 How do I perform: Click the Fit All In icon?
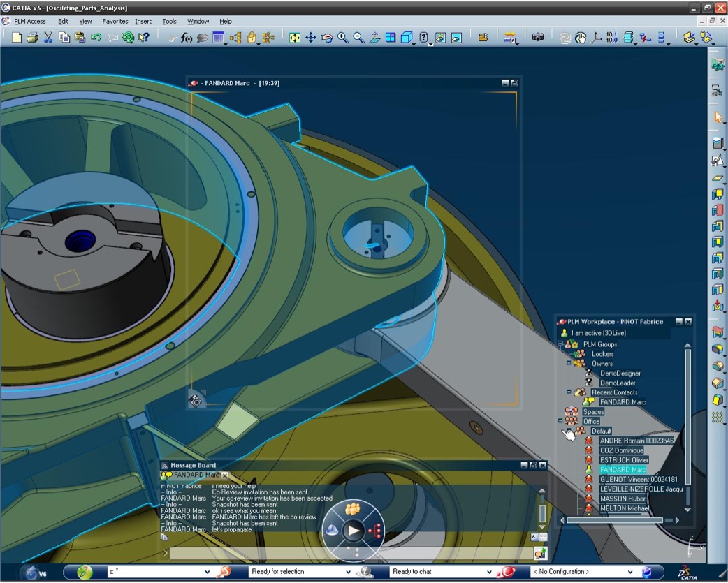click(x=295, y=38)
